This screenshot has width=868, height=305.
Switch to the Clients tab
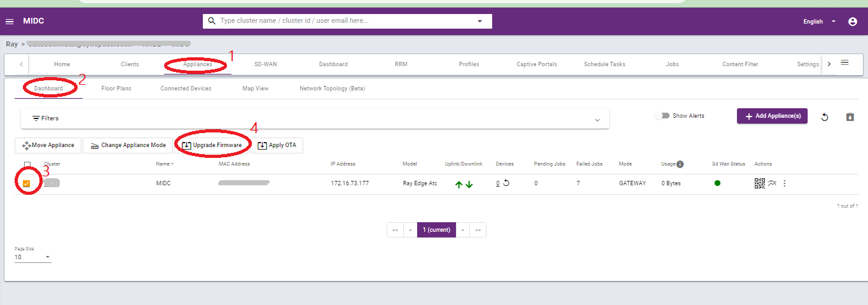click(130, 64)
